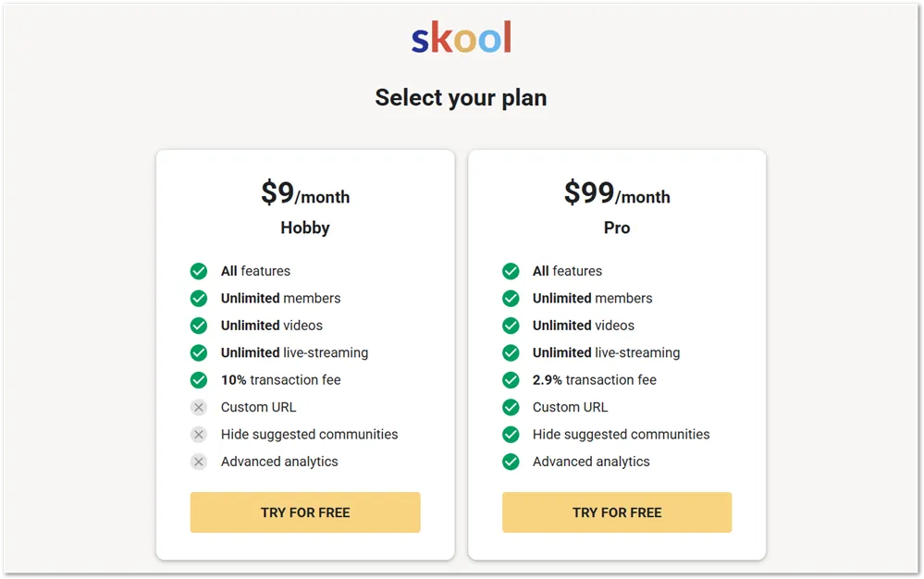Viewport: 924px width, 579px height.
Task: Click the cross icon next to Advanced analytics on Hobby
Action: 199,462
